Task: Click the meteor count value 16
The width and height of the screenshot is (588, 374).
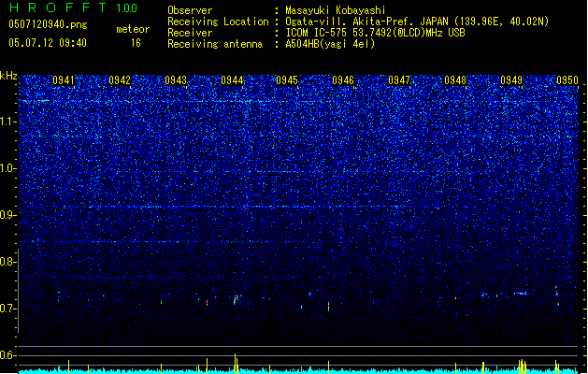Action: 136,43
